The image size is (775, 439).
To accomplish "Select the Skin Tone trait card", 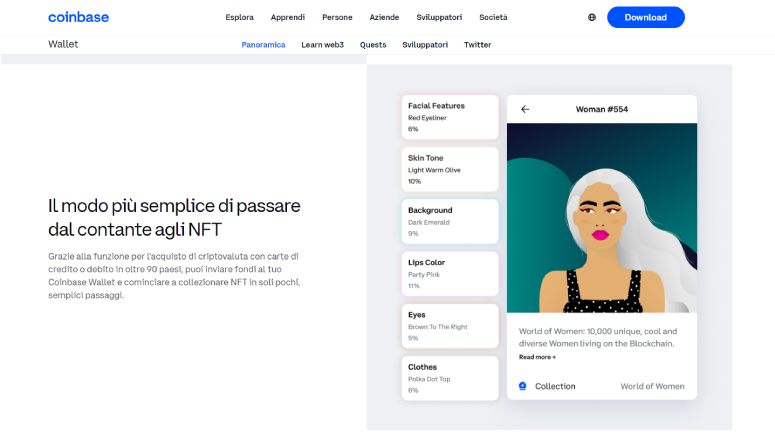I will click(450, 170).
